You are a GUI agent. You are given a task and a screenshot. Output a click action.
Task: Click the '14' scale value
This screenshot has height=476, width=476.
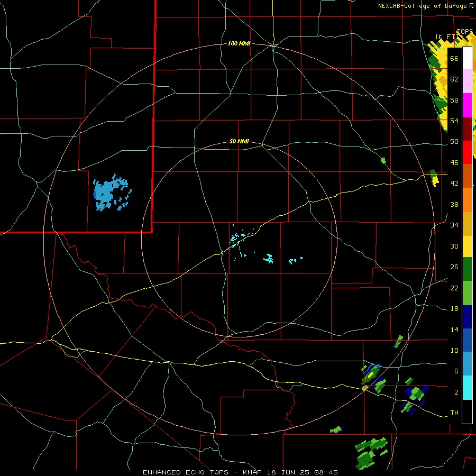pos(454,329)
